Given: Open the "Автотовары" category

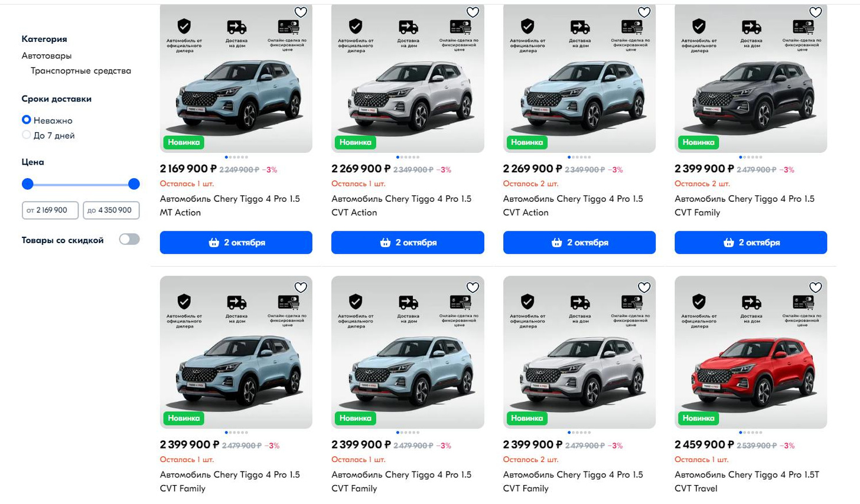Looking at the screenshot, I should [x=47, y=55].
